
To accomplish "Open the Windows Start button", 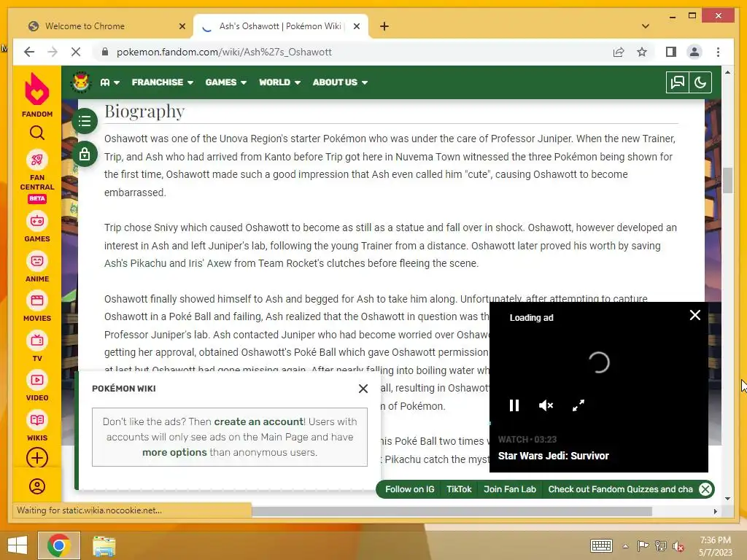I will tap(18, 545).
